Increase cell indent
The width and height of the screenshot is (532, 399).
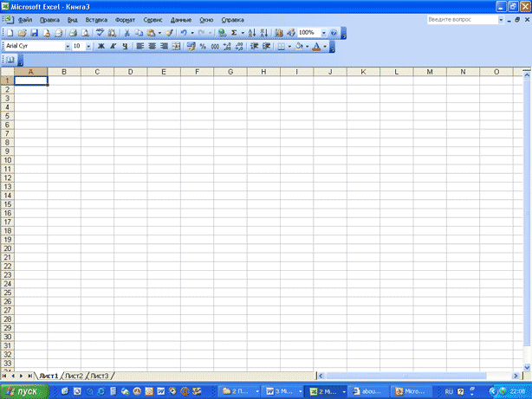(266, 46)
